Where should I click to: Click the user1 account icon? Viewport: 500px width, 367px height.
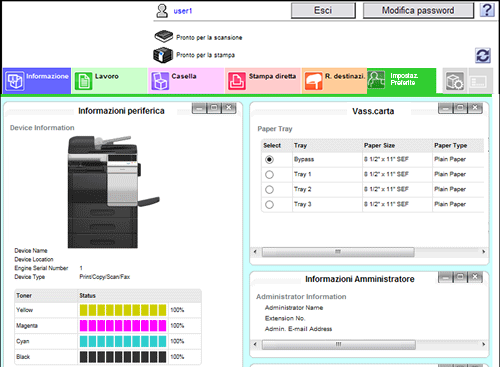pos(162,11)
